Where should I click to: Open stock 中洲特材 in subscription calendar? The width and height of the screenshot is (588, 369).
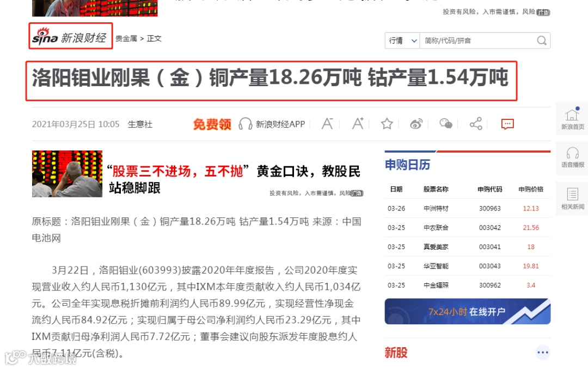coord(436,208)
